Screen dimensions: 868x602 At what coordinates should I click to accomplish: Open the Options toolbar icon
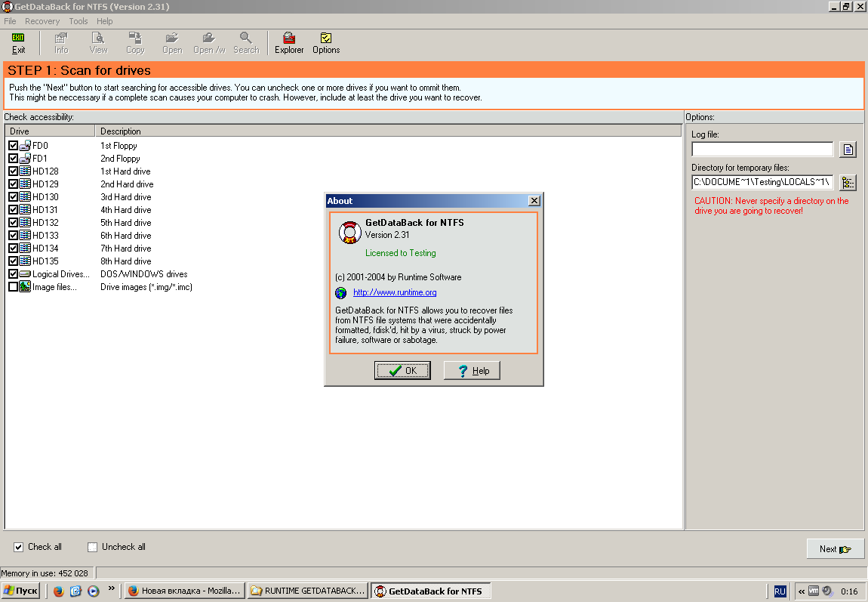coord(326,43)
